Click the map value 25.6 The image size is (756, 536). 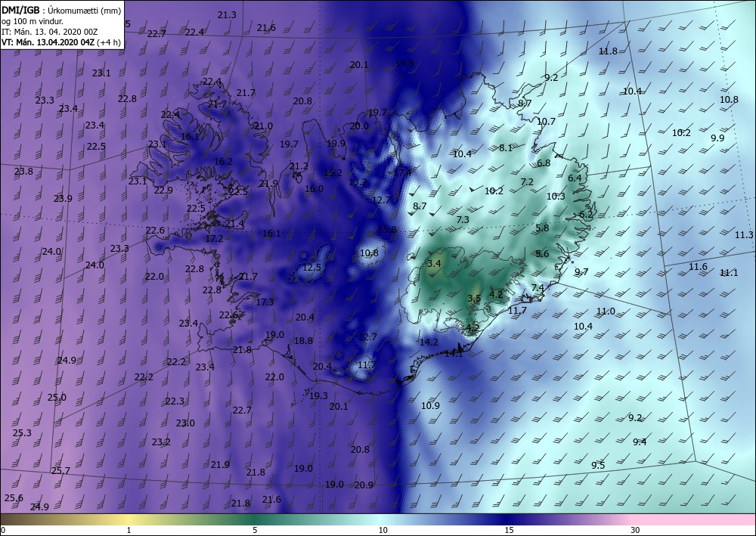pos(14,498)
